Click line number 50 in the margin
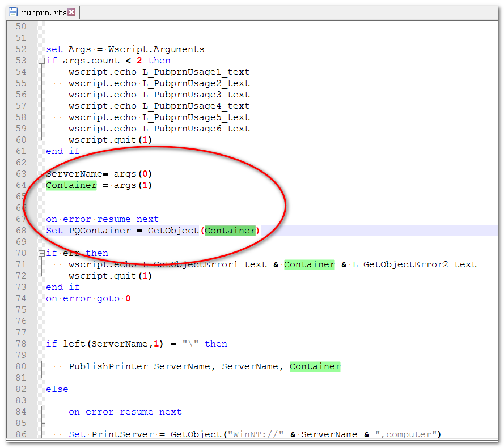This screenshot has width=504, height=448. point(21,27)
